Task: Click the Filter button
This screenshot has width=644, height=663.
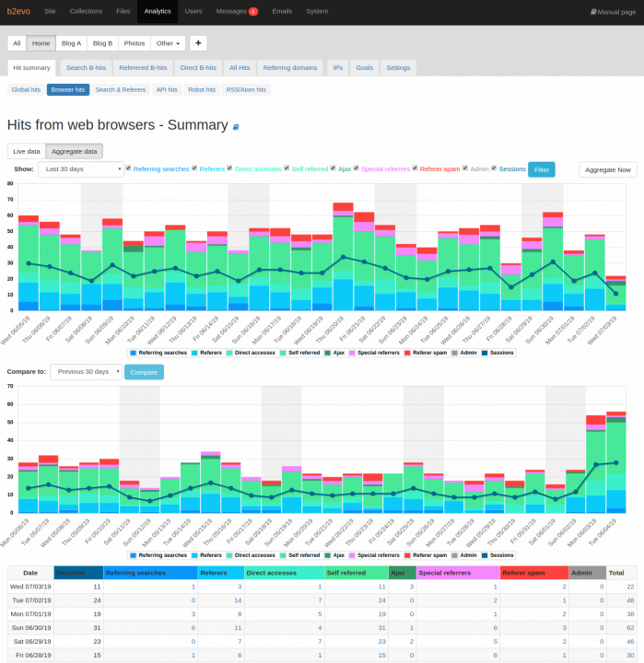Action: point(542,169)
